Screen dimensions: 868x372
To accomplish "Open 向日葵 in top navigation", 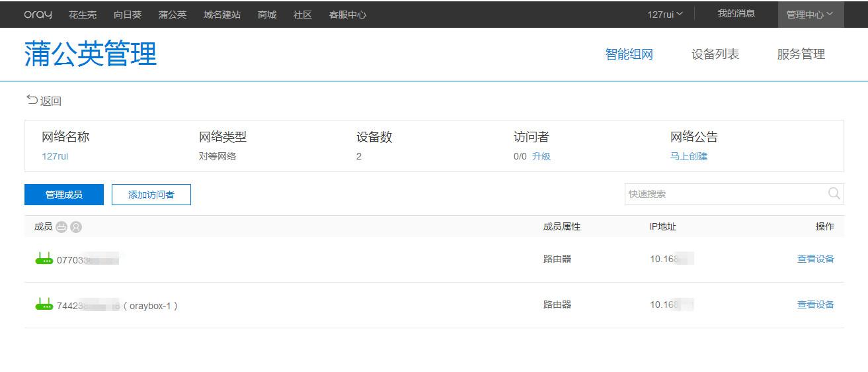I will tap(128, 15).
